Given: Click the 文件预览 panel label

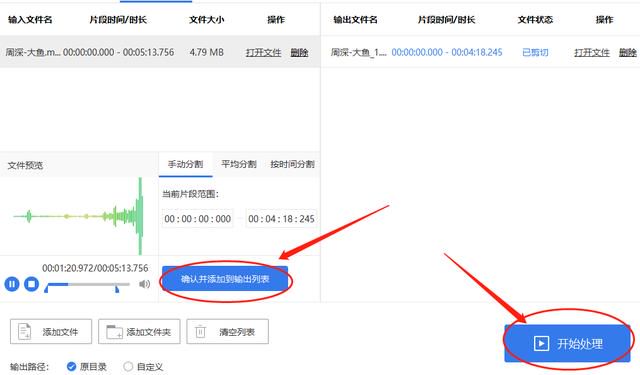Looking at the screenshot, I should pyautogui.click(x=25, y=165).
